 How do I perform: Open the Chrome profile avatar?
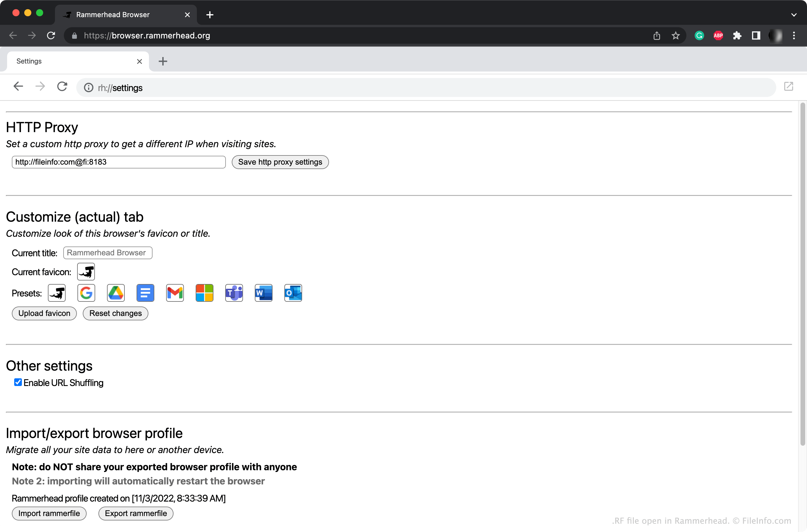[775, 36]
